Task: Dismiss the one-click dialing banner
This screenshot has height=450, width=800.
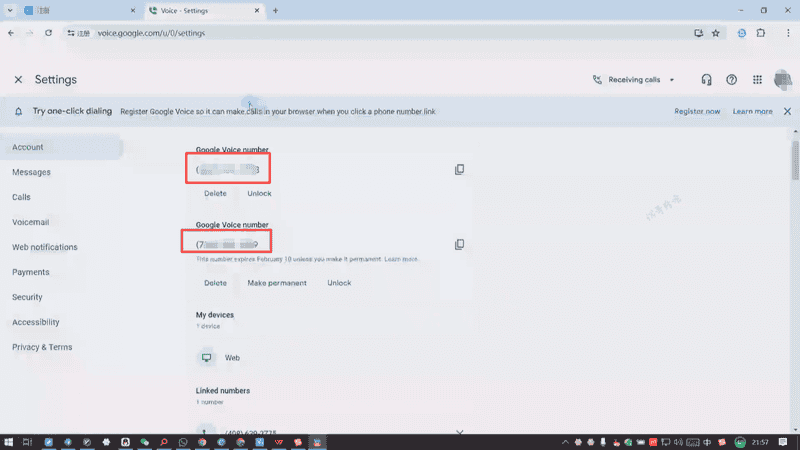Action: tap(787, 111)
